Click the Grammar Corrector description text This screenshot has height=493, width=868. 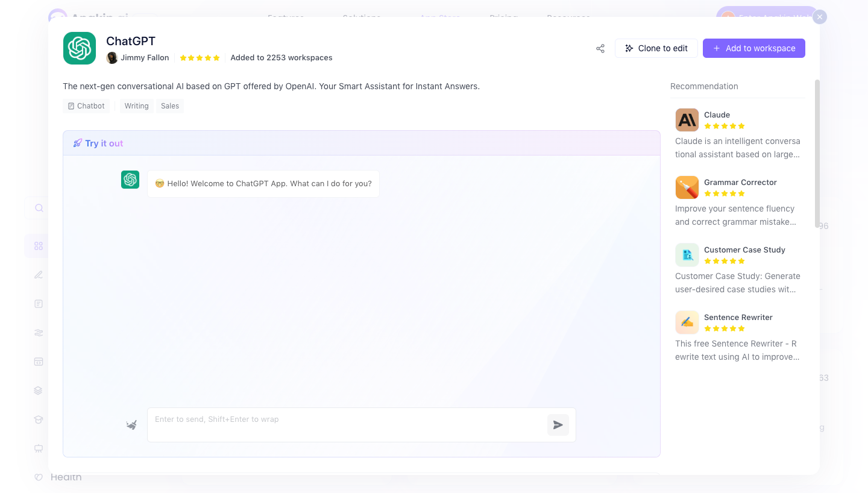(x=735, y=215)
